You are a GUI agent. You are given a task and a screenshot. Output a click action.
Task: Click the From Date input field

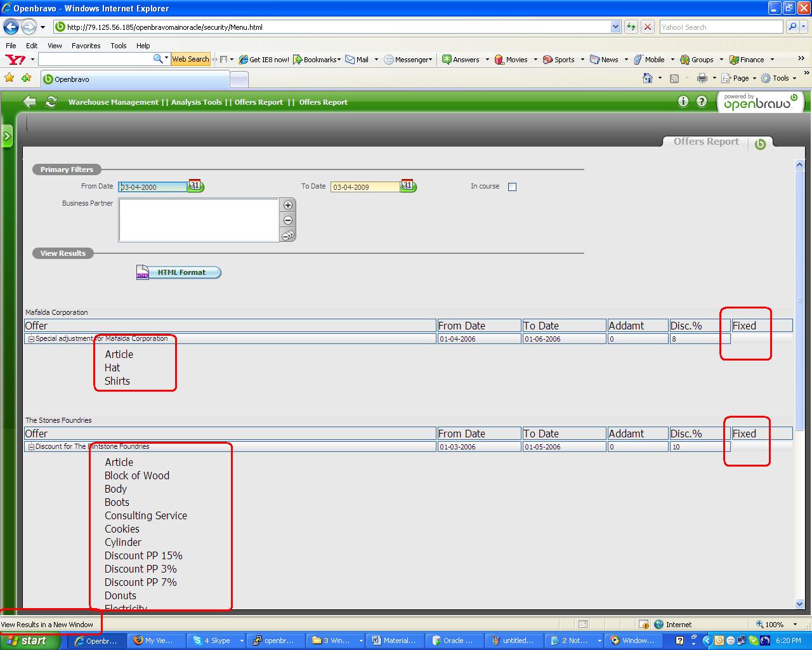(x=153, y=187)
